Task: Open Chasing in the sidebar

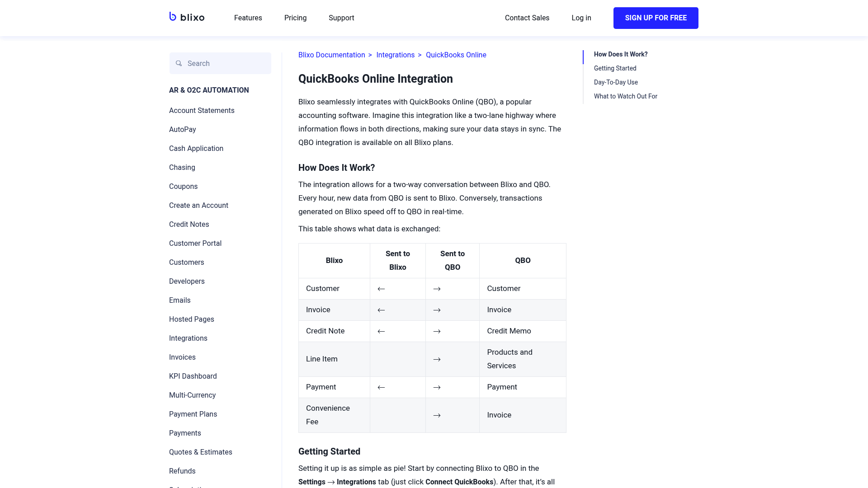Action: [x=182, y=168]
